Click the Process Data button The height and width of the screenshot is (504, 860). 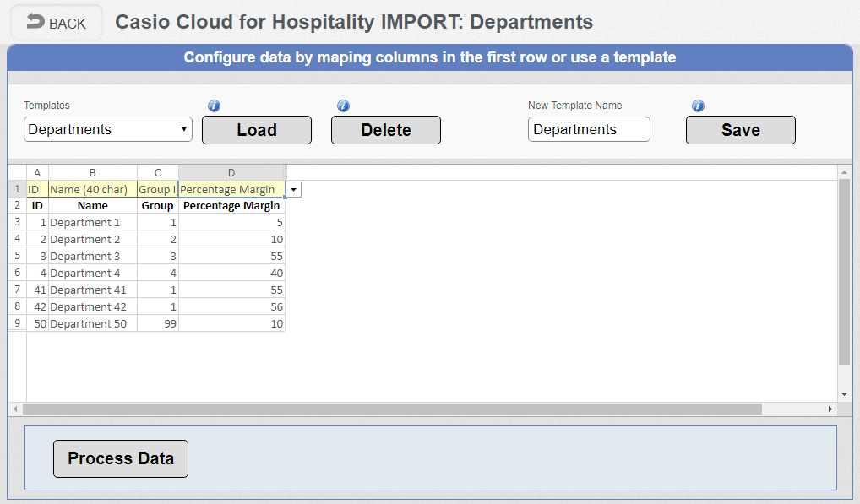click(121, 458)
